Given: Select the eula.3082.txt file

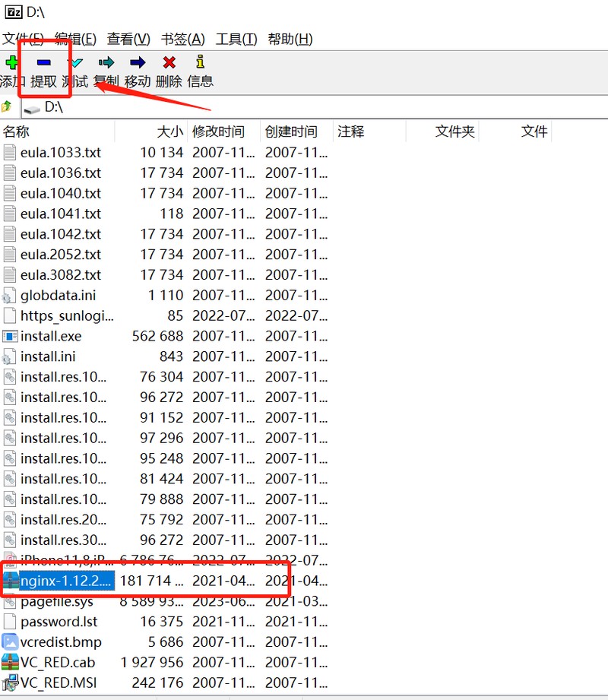Looking at the screenshot, I should [61, 275].
